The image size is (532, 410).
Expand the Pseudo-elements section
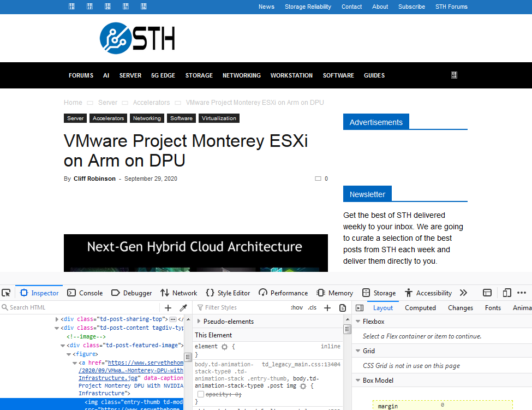click(199, 322)
